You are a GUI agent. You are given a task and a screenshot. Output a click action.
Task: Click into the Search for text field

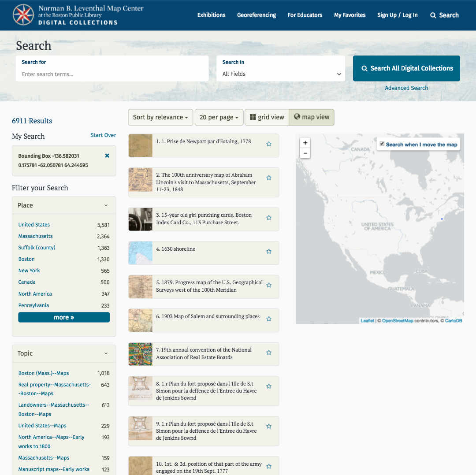[x=112, y=74]
